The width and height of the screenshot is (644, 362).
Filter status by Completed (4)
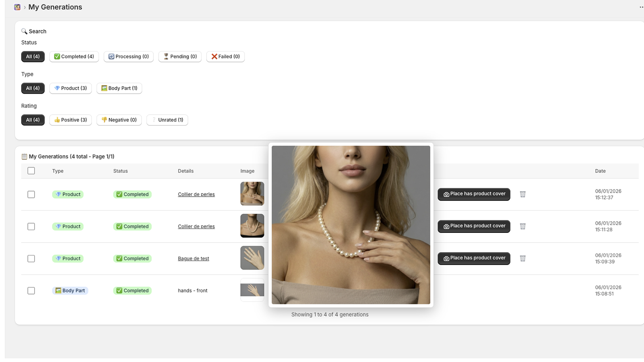(x=74, y=57)
